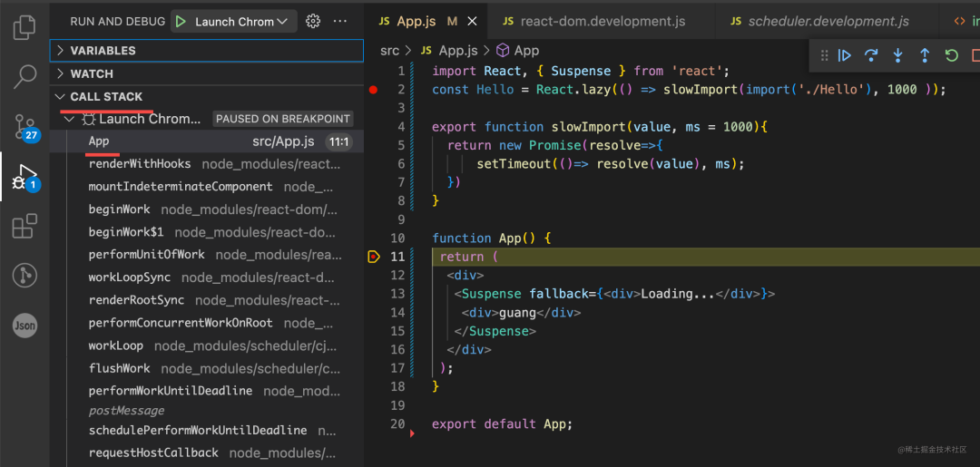Close the App.js editor tab
The image size is (980, 467).
pyautogui.click(x=473, y=21)
